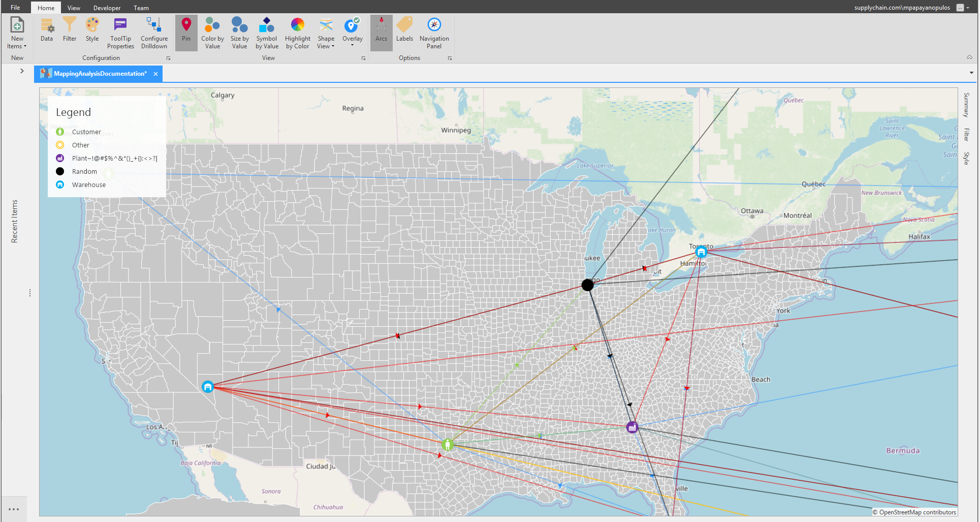
Task: Click the Montréal map label
Action: coord(798,216)
